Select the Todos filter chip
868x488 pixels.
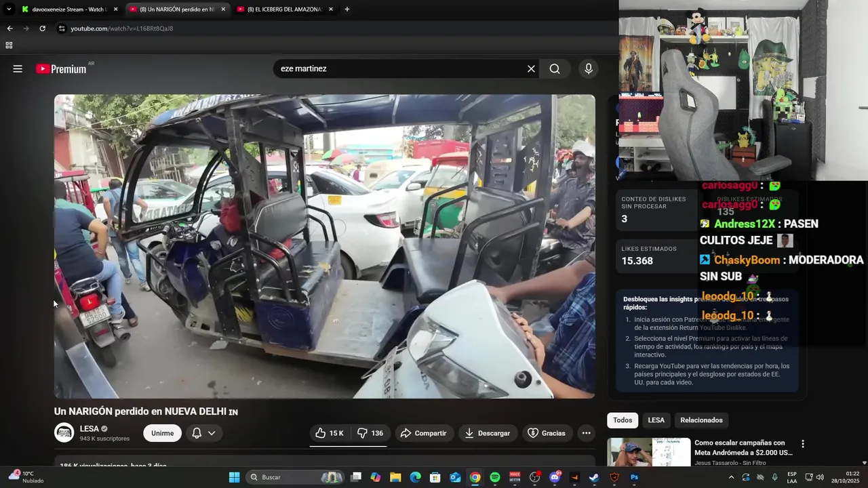[x=623, y=420]
